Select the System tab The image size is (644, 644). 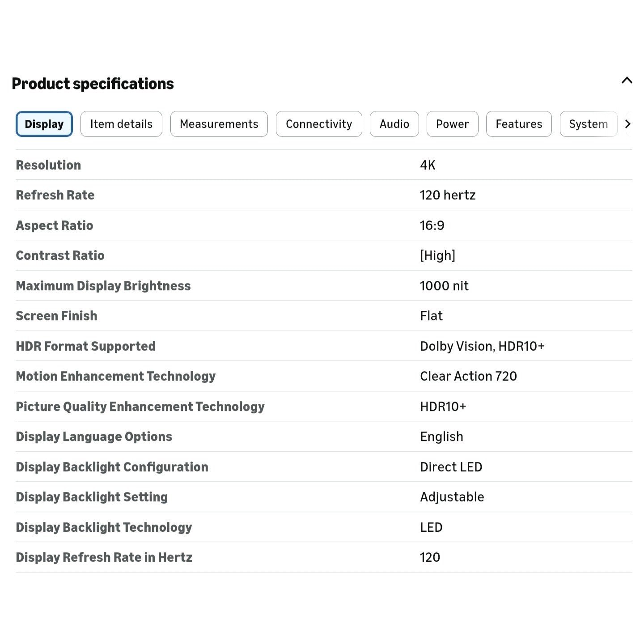click(589, 124)
